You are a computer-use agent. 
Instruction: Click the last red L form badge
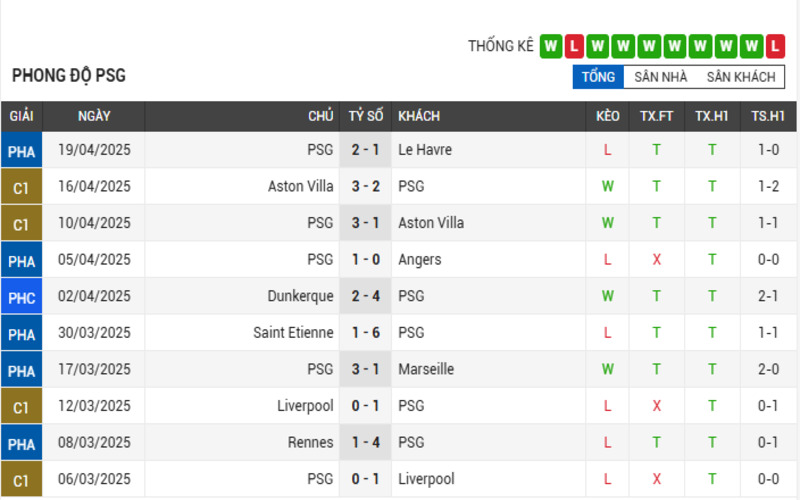tap(775, 46)
